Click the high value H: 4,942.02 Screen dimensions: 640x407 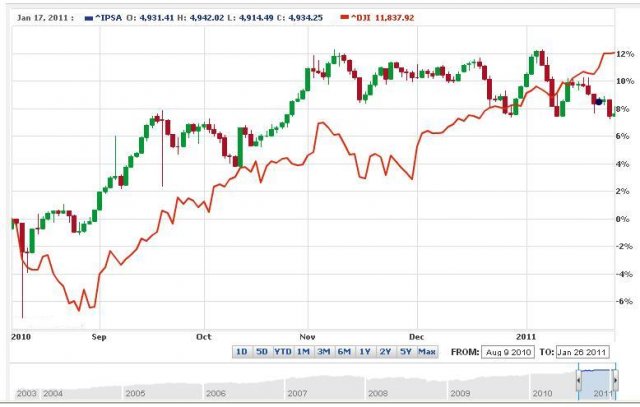coord(200,18)
